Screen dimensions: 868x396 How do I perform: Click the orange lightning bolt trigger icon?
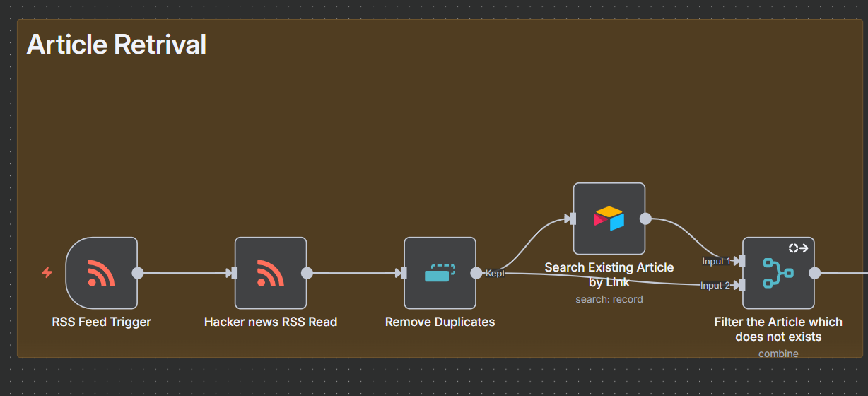47,273
